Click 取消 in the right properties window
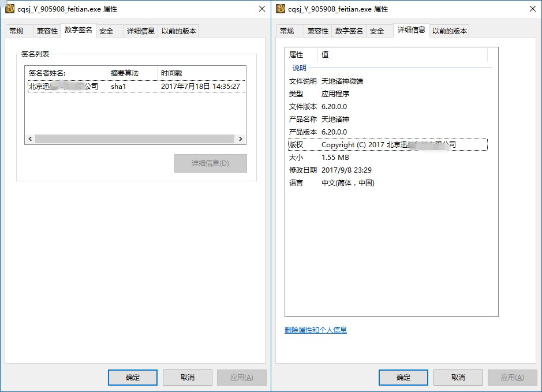Screen dimensions: 542x392 [x=458, y=377]
